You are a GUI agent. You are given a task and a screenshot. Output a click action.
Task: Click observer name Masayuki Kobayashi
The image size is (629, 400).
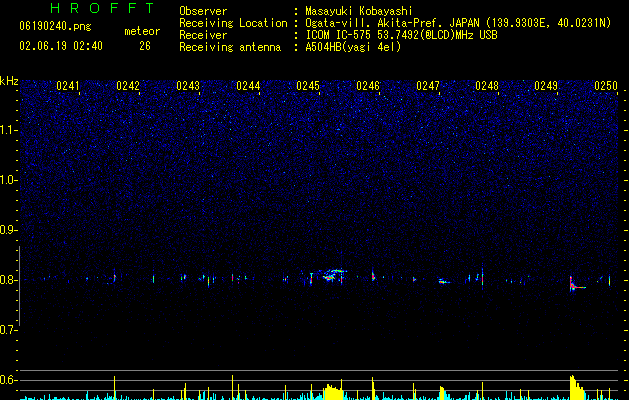pos(359,11)
